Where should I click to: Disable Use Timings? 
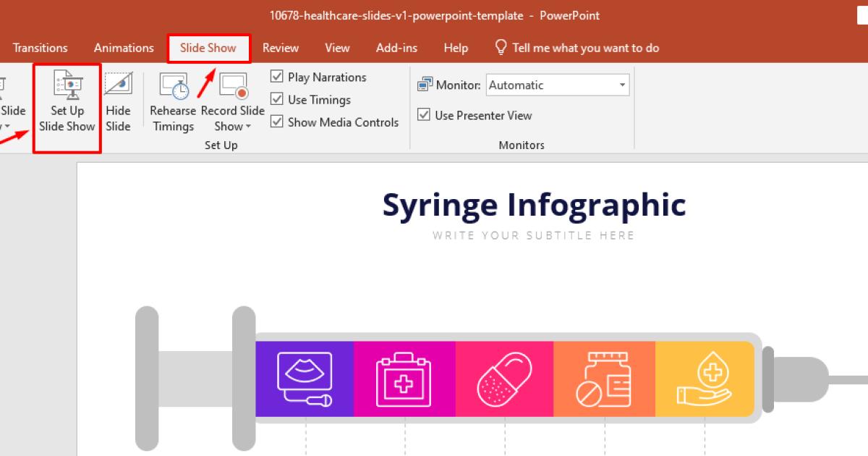277,99
